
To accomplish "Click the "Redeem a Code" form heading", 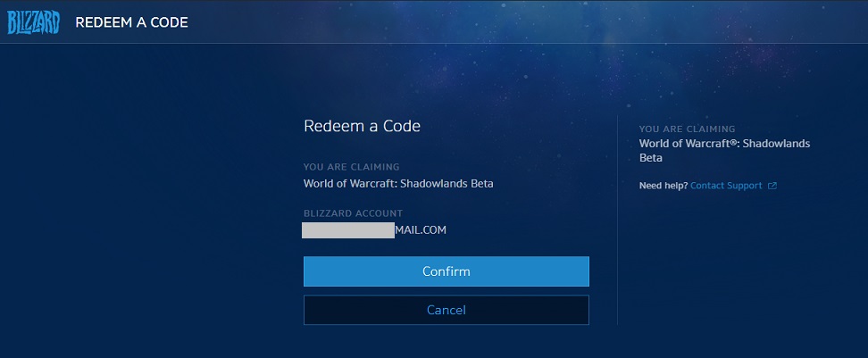I will [x=362, y=126].
